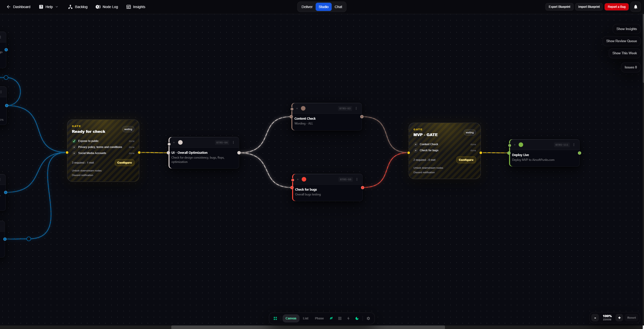Toggle Content Check requirement in MVP - GATE
Image resolution: width=644 pixels, height=329 pixels.
(416, 144)
